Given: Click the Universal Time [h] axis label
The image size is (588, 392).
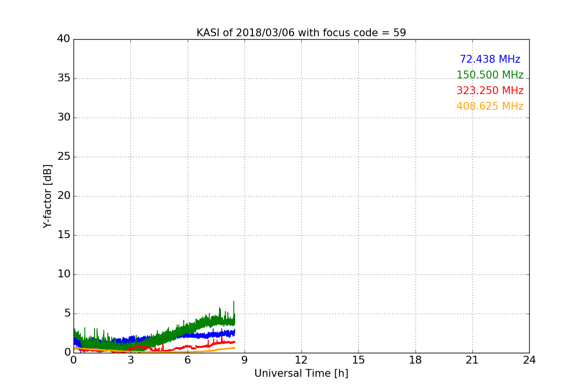Looking at the screenshot, I should pyautogui.click(x=301, y=373).
